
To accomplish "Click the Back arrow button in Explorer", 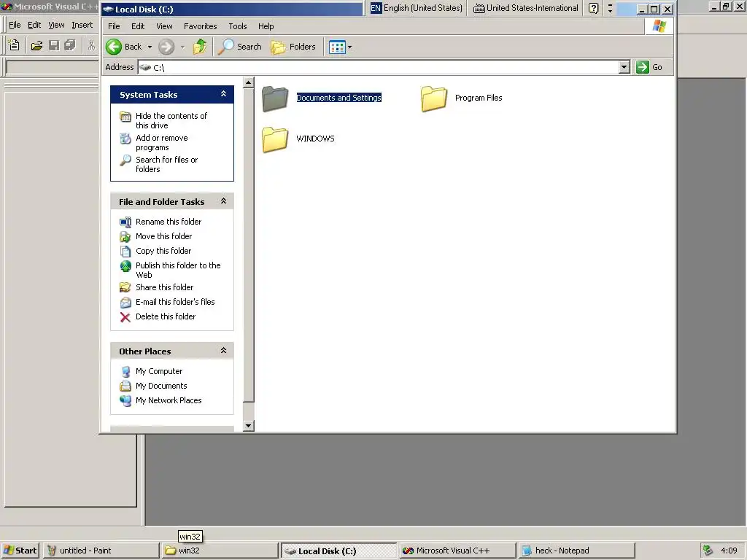I will click(114, 47).
